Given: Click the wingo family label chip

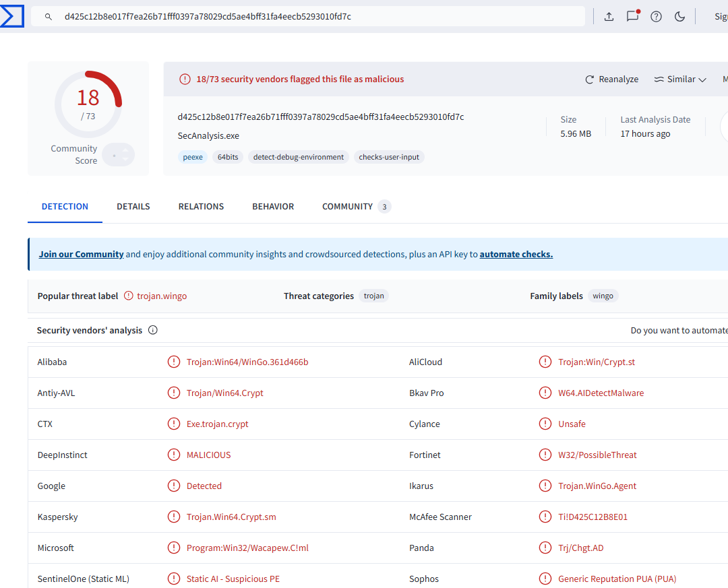Looking at the screenshot, I should click(x=603, y=296).
